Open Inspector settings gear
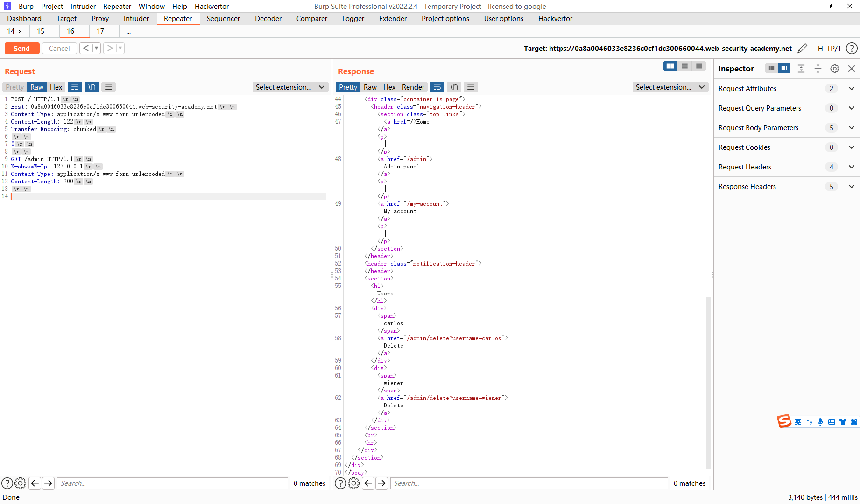The height and width of the screenshot is (504, 860). pos(835,69)
